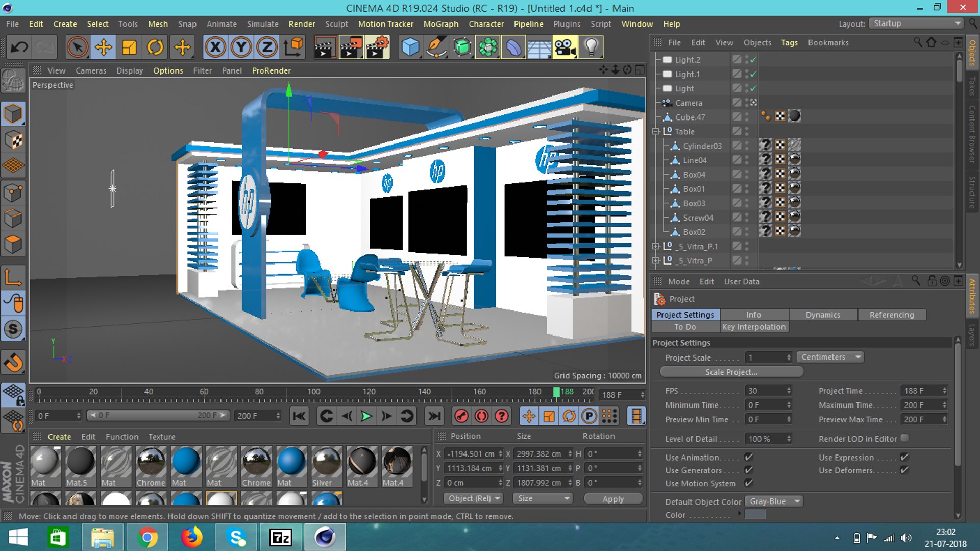The image size is (980, 551).
Task: Click Go to Start of animation
Action: [299, 416]
